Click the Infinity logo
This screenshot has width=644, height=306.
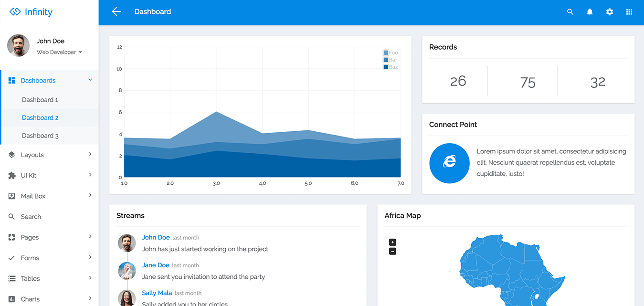coord(32,12)
